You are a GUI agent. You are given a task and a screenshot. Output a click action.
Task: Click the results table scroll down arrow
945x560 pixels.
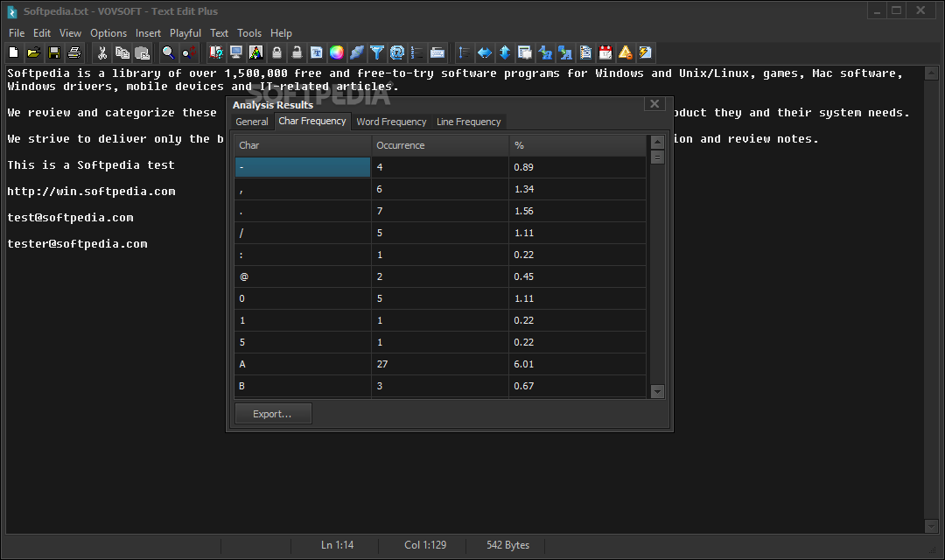pyautogui.click(x=657, y=391)
